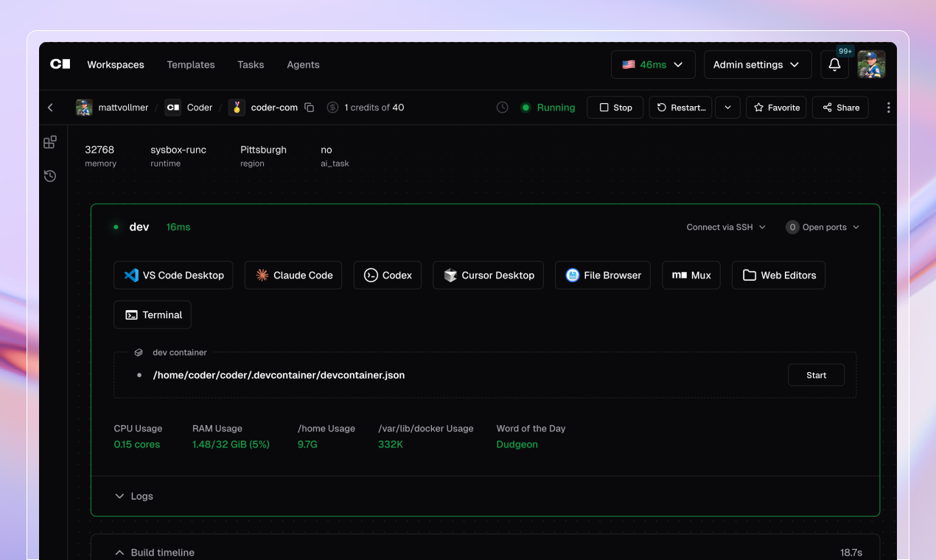Viewport: 936px width, 560px height.
Task: Mark workspace as Favorite
Action: point(776,108)
